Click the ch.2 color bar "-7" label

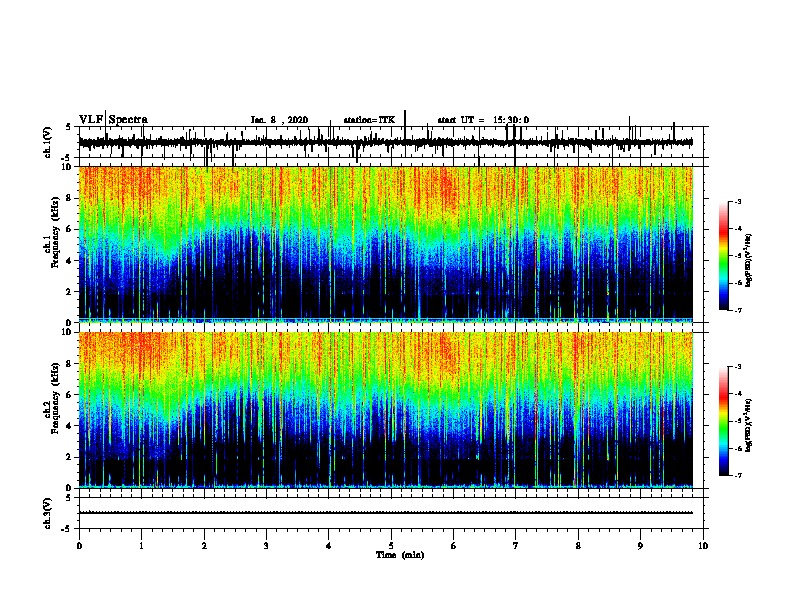point(737,475)
